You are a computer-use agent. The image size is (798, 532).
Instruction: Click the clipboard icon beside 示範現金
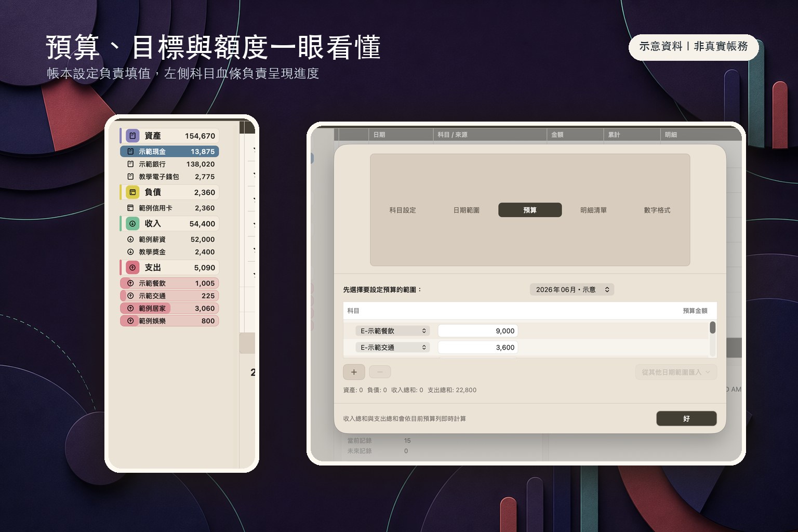click(x=130, y=151)
